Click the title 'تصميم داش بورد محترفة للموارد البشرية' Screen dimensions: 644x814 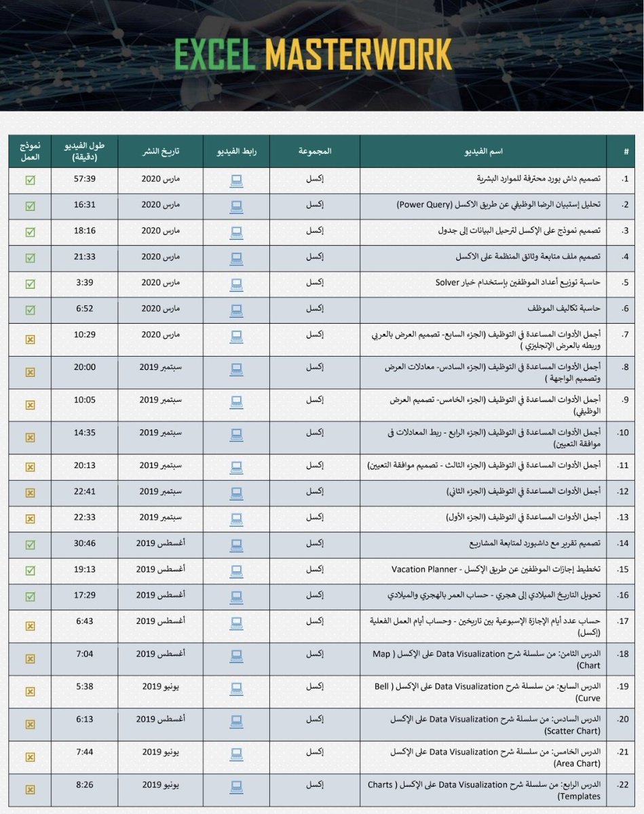click(x=538, y=180)
